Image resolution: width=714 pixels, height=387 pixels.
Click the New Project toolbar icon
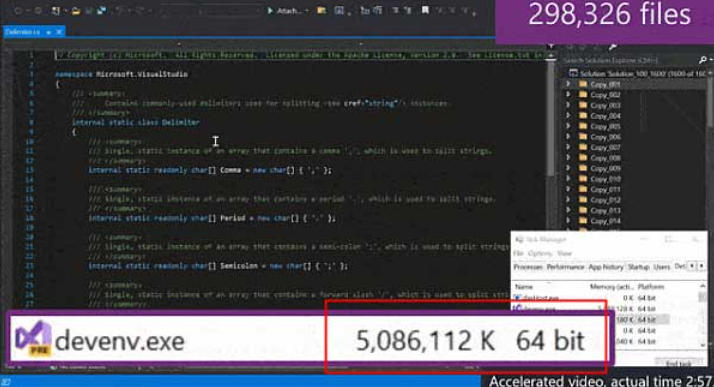tap(56, 10)
